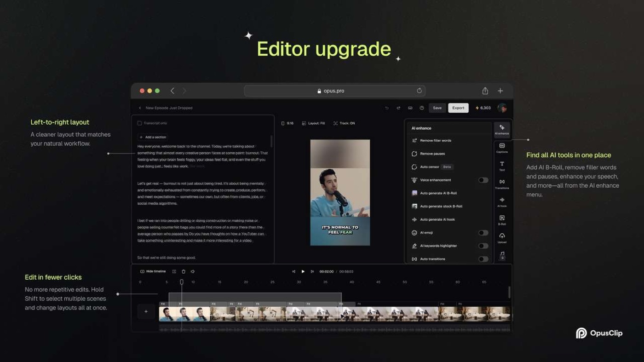Open the user profile avatar
Screen dimensions: 644x362
(502, 108)
